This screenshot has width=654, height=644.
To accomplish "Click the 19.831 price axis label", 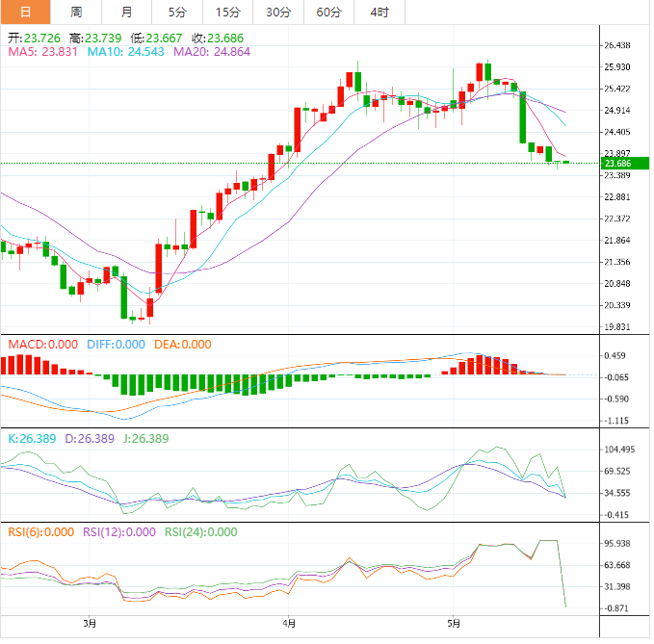I will pos(617,327).
